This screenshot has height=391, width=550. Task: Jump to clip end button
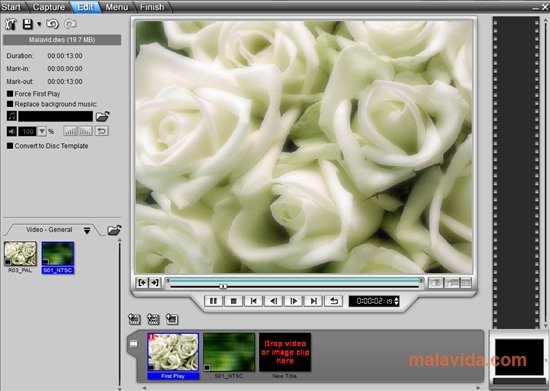pos(314,301)
